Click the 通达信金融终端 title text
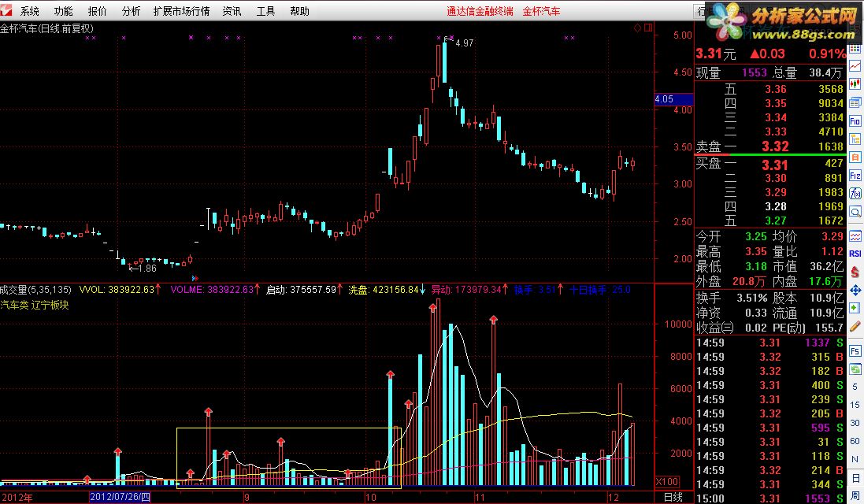Image resolution: width=864 pixels, height=504 pixels. point(480,11)
